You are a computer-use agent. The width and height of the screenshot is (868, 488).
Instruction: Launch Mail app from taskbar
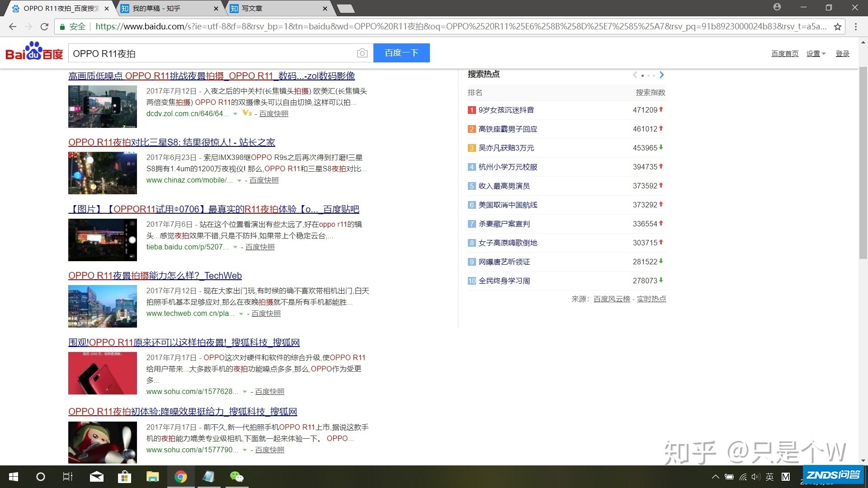[96, 477]
